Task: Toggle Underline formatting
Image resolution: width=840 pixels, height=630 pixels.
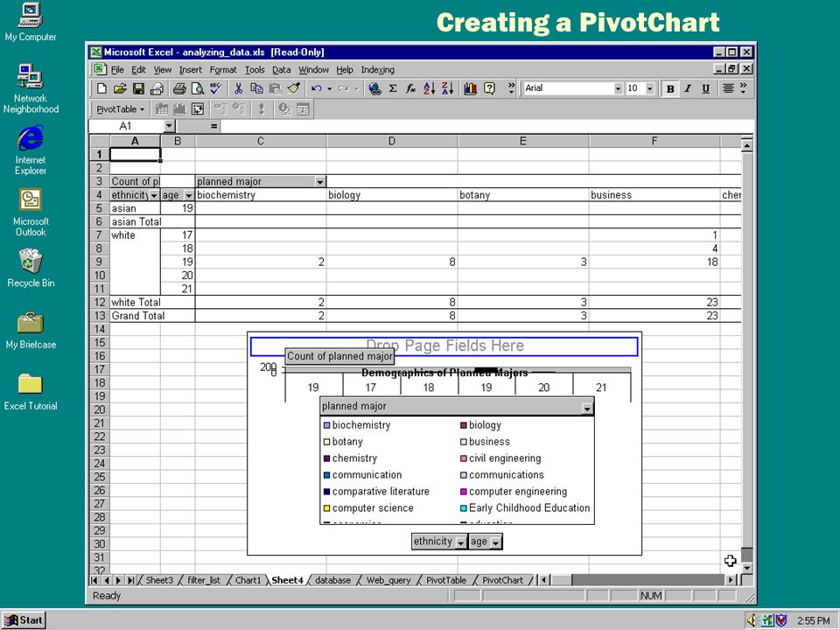Action: (705, 89)
